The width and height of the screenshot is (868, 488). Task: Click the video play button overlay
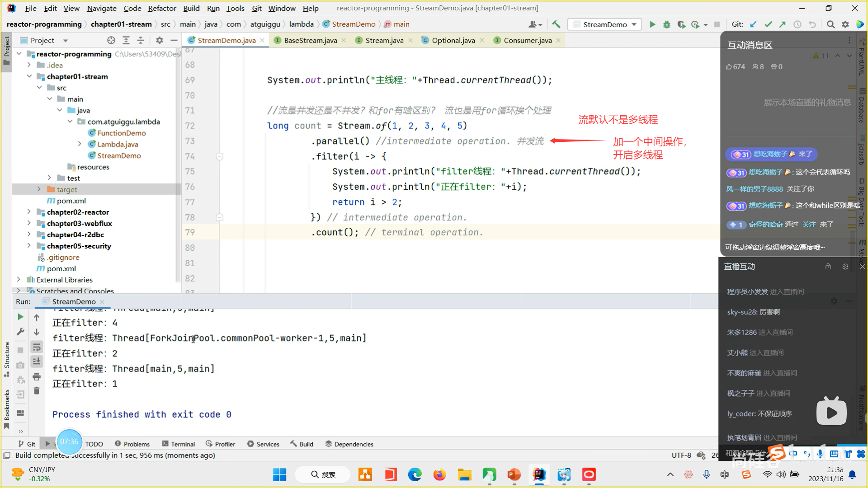831,412
